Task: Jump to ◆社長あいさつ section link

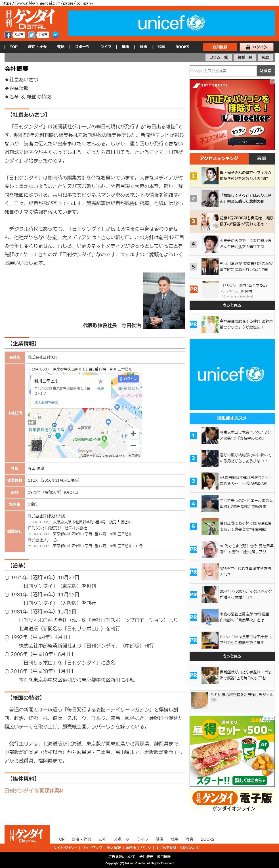Action: click(21, 80)
